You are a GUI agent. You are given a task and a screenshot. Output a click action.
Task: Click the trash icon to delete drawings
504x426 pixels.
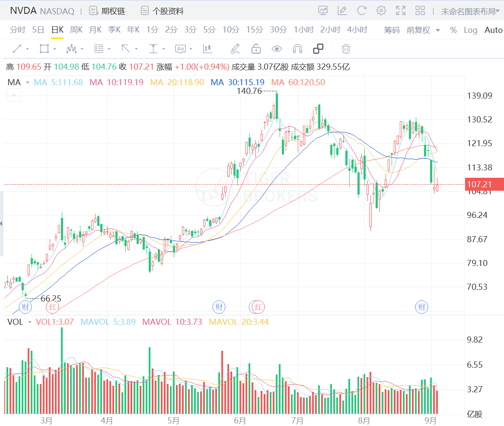pos(345,49)
